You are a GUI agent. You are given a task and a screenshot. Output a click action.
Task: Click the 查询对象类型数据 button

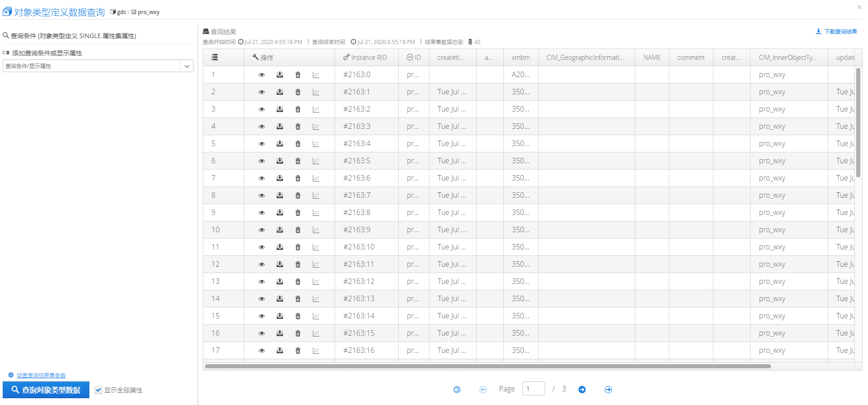click(x=46, y=390)
